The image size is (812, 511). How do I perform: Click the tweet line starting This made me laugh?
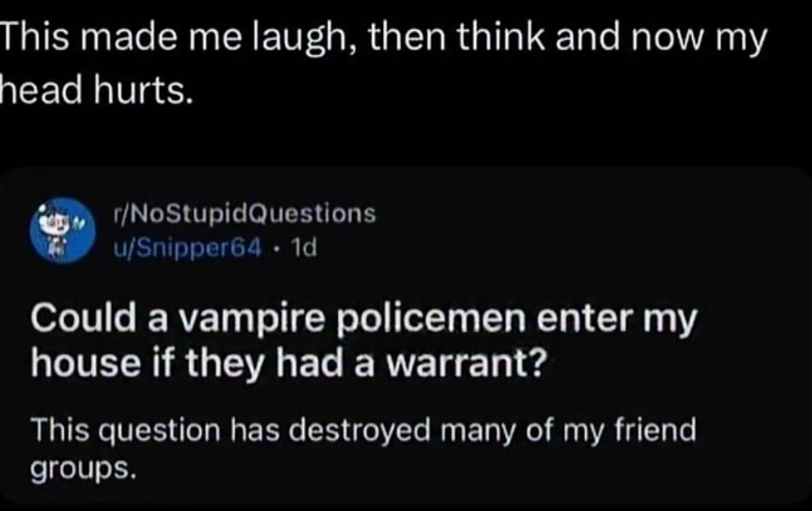383,39
